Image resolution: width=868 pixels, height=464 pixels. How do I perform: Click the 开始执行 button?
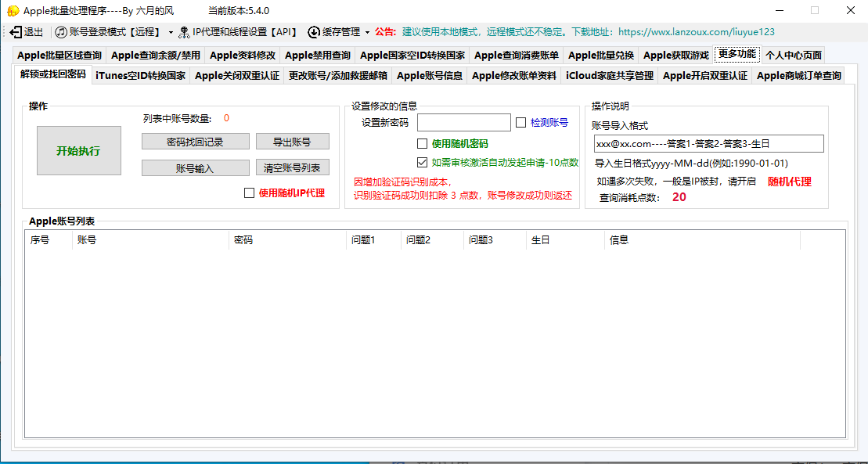[78, 150]
